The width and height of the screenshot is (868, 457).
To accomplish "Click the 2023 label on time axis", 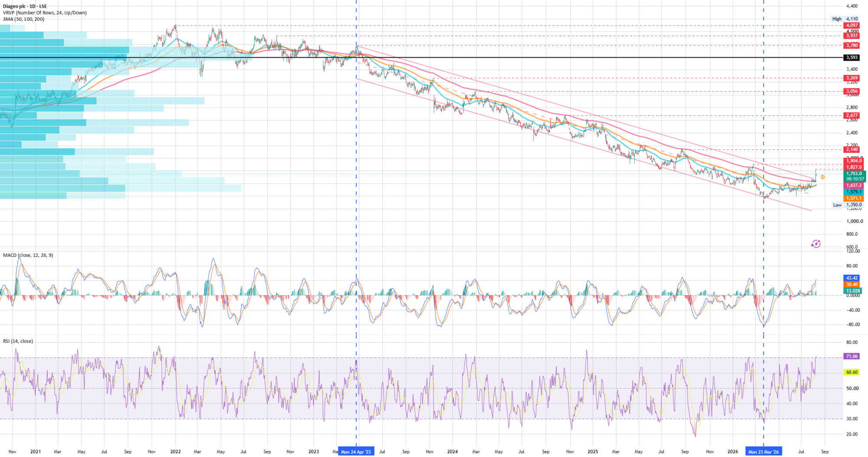I will point(313,452).
